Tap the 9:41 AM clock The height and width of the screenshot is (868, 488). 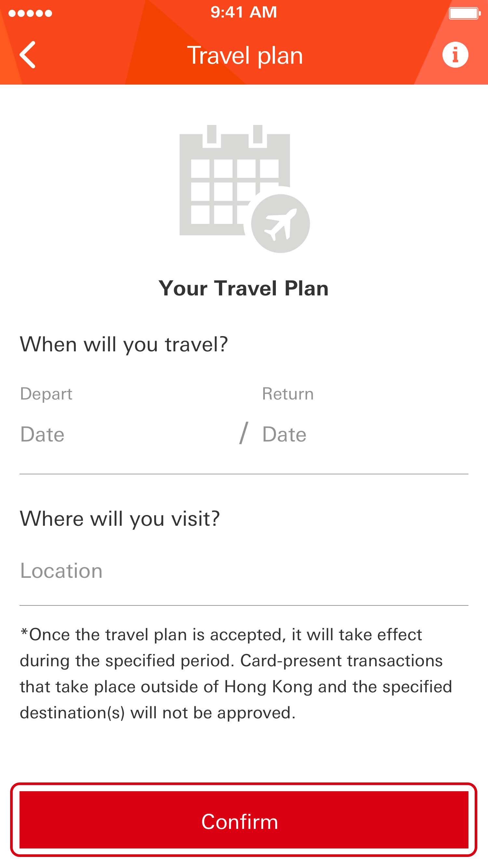coord(244,12)
